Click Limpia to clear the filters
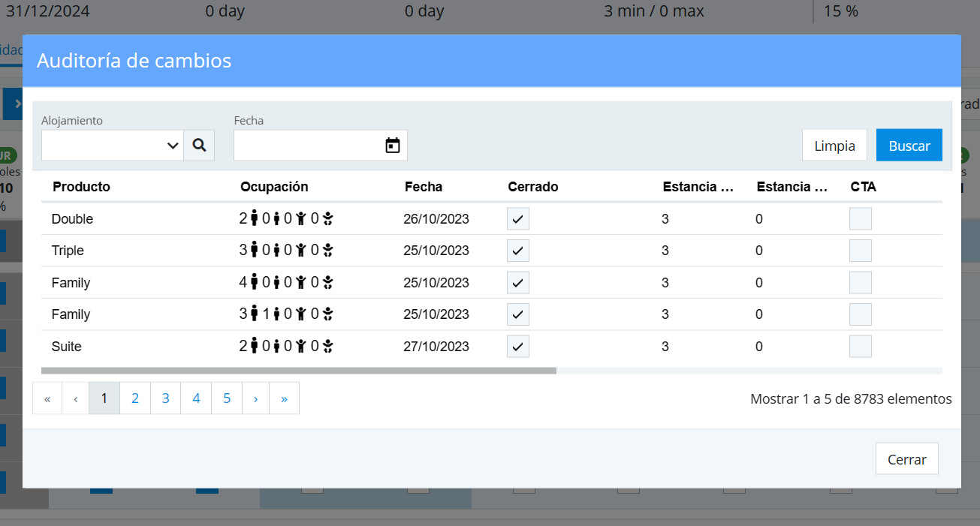 coord(834,146)
